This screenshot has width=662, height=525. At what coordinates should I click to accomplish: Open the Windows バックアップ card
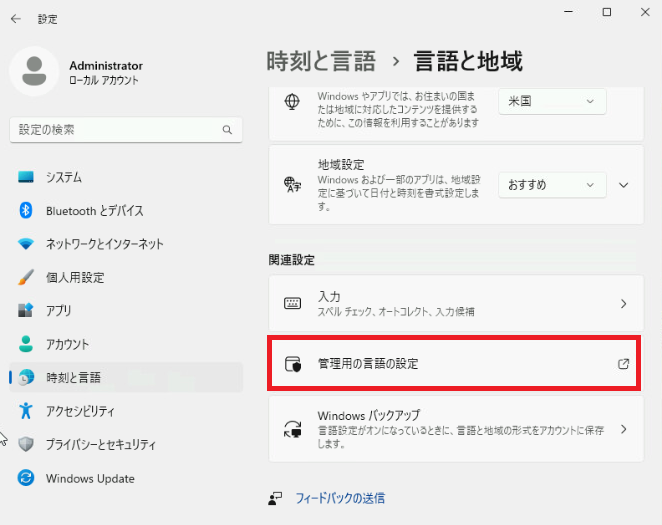point(456,429)
